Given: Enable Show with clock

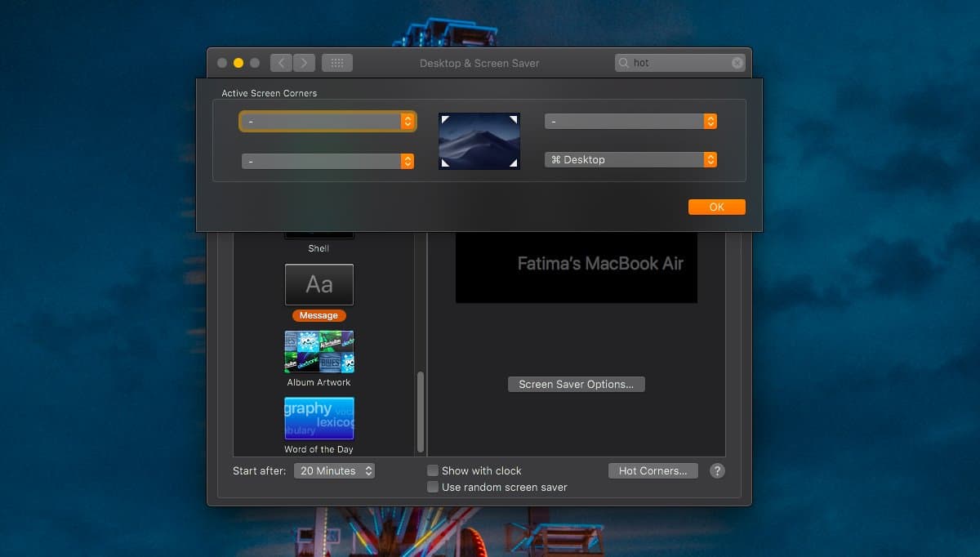Looking at the screenshot, I should coord(433,470).
